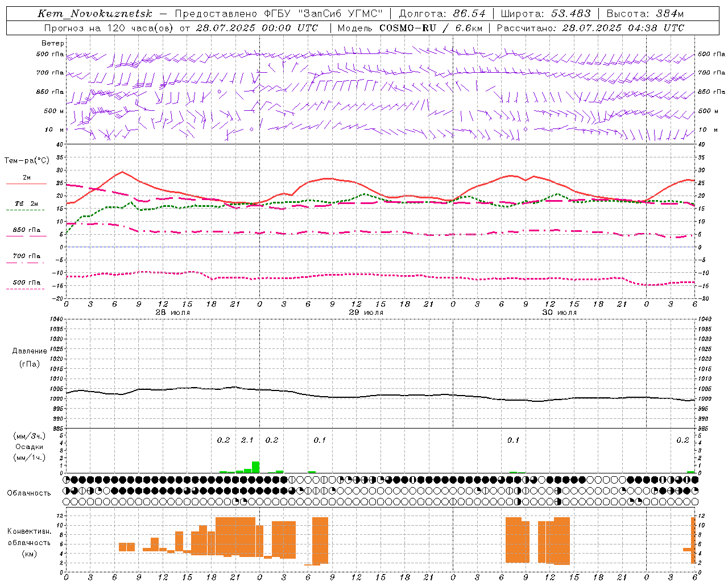728x582 pixels.
Task: Click the (мм/3ч.) unit label
Action: click(x=30, y=436)
